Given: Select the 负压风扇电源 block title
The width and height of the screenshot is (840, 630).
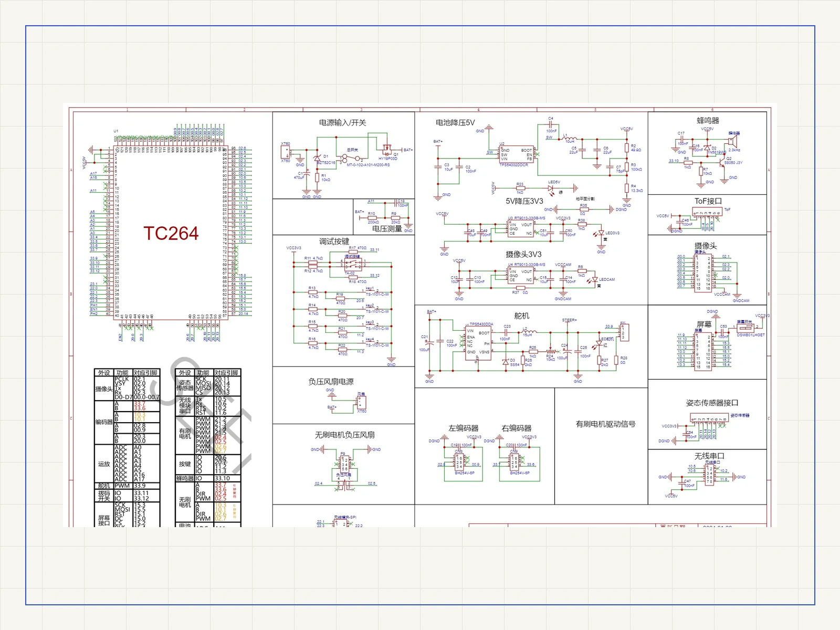Looking at the screenshot, I should [x=331, y=382].
